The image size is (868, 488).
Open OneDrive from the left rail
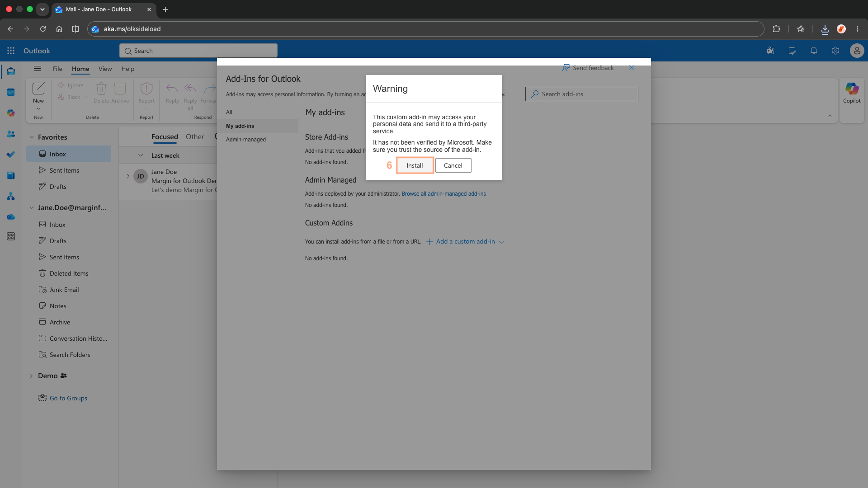[11, 217]
